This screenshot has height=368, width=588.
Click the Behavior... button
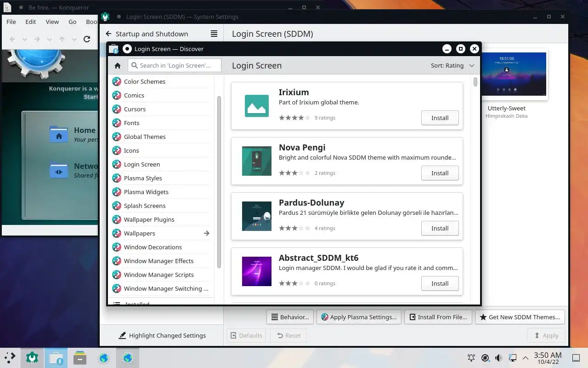290,317
